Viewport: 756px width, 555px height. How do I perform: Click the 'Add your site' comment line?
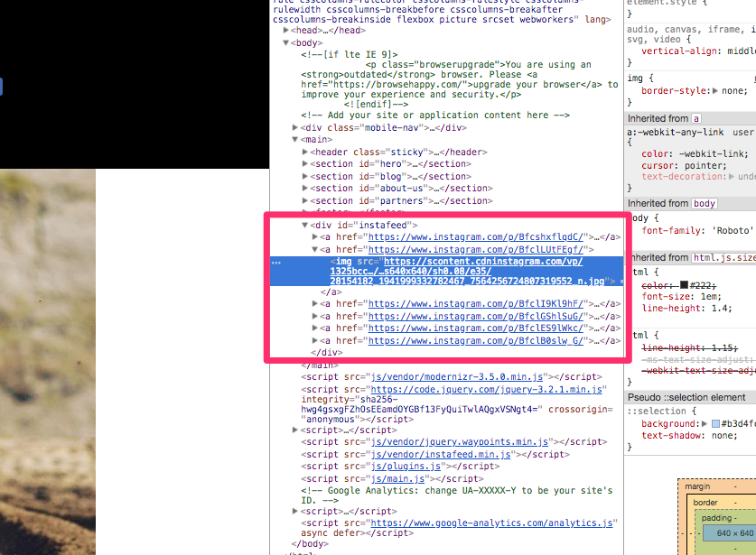pos(435,116)
